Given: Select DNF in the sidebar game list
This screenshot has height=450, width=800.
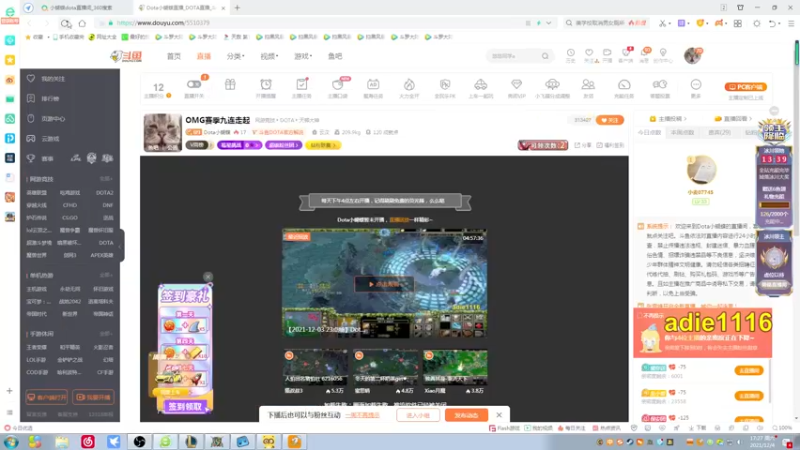Looking at the screenshot, I should point(108,205).
